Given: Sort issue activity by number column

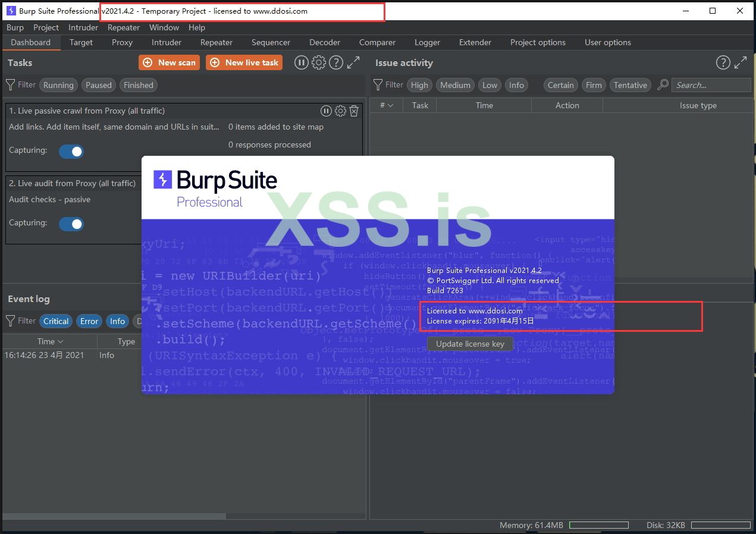Looking at the screenshot, I should tap(386, 105).
